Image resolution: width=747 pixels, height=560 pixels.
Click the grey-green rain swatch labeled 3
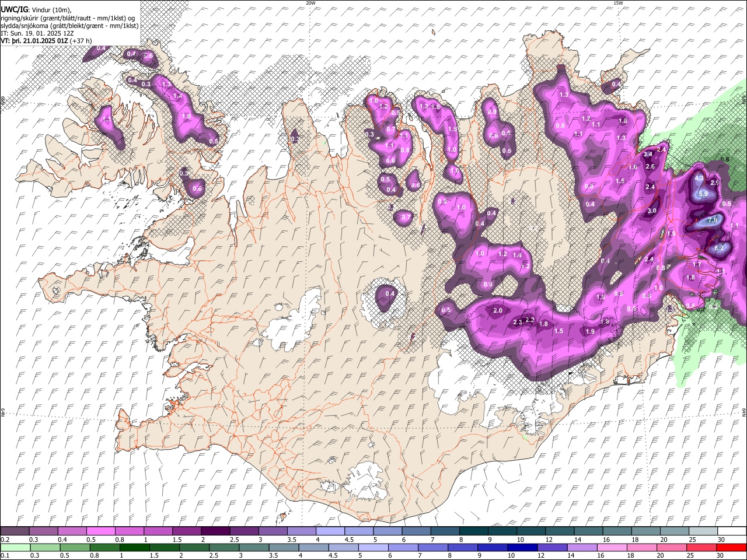[255, 548]
